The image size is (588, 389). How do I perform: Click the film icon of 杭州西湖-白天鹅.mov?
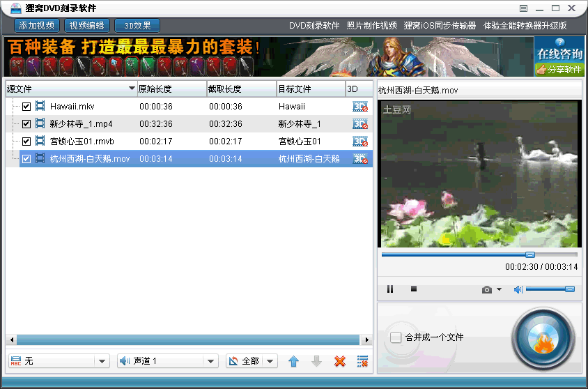coord(40,158)
